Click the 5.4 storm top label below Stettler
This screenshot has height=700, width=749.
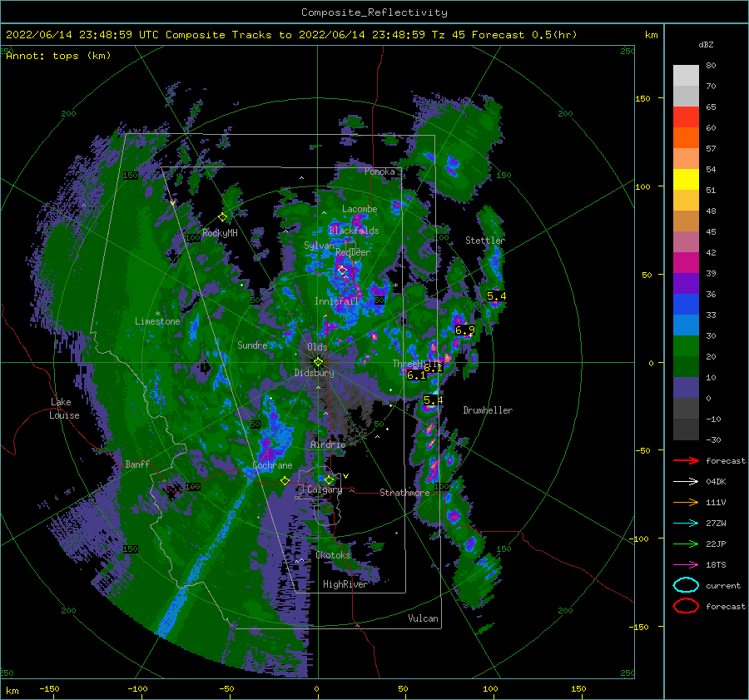coord(496,296)
